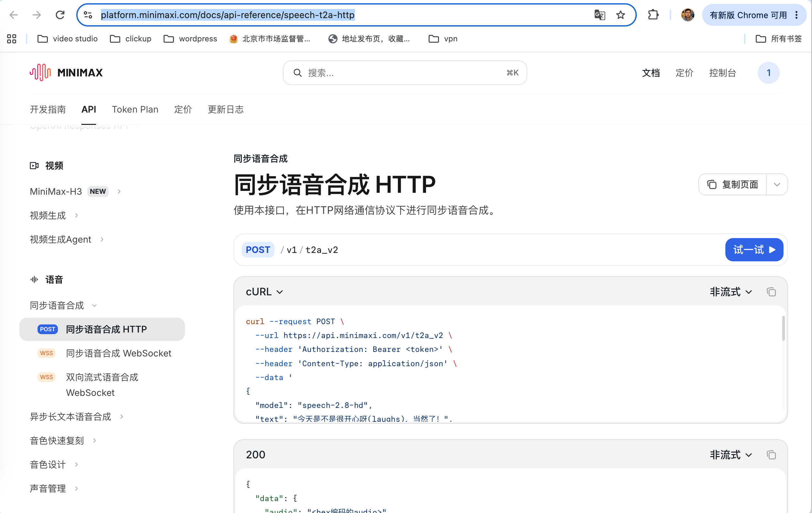Image resolution: width=812 pixels, height=513 pixels.
Task: Switch to the Token Plan tab
Action: [135, 109]
